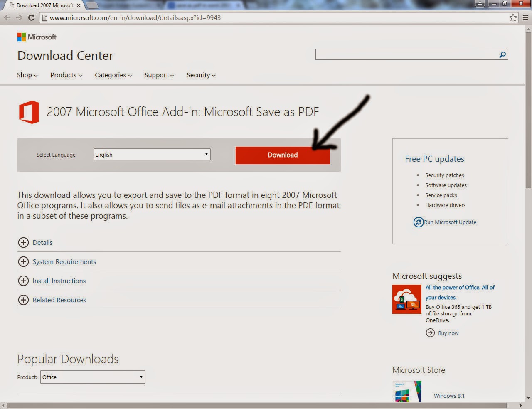This screenshot has height=409, width=532.
Task: Click the Run Microsoft Update link
Action: [450, 222]
